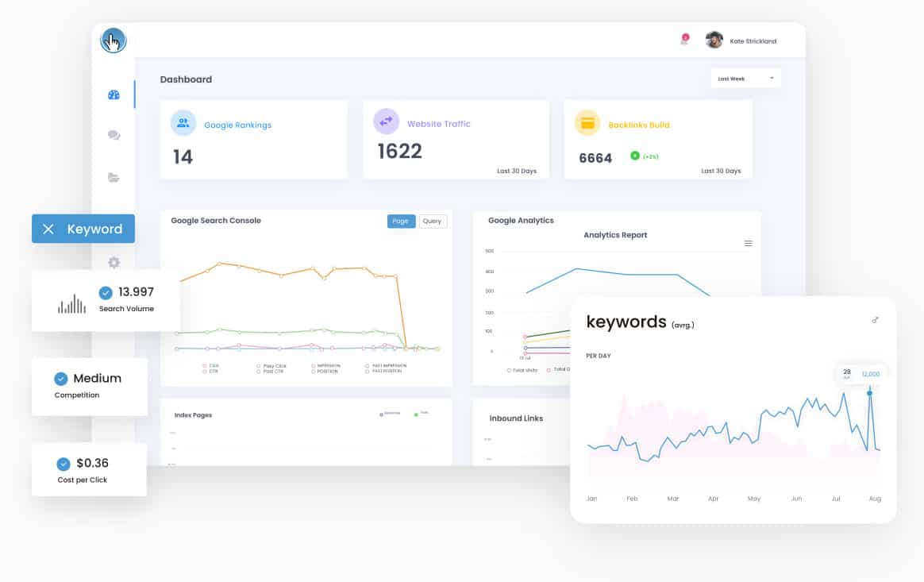The image size is (924, 582).
Task: Open the chat messages sidebar icon
Action: point(114,136)
